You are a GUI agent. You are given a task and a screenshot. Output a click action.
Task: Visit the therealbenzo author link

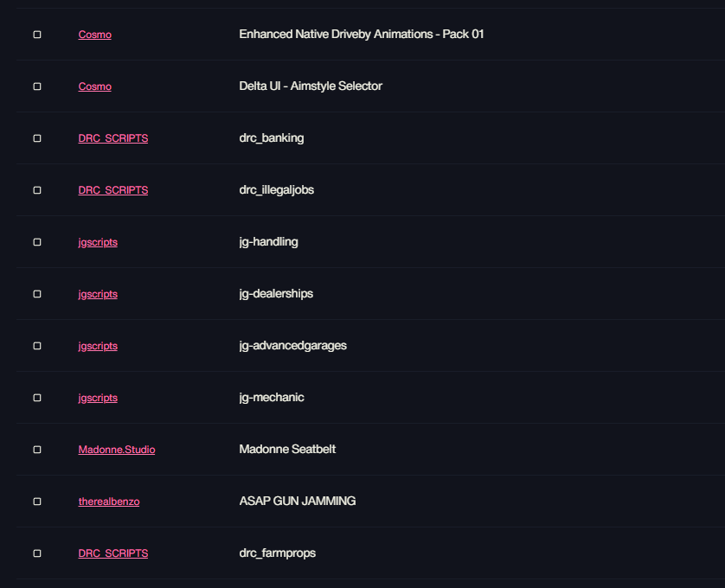point(109,502)
